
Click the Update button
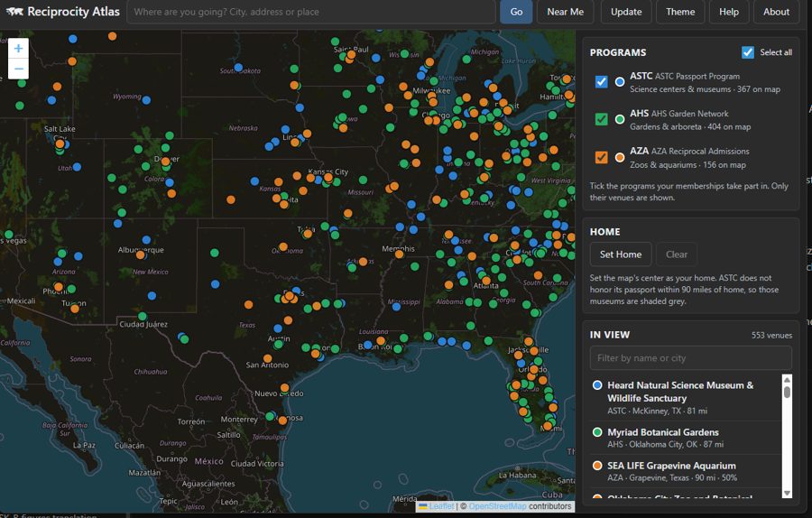(x=626, y=12)
